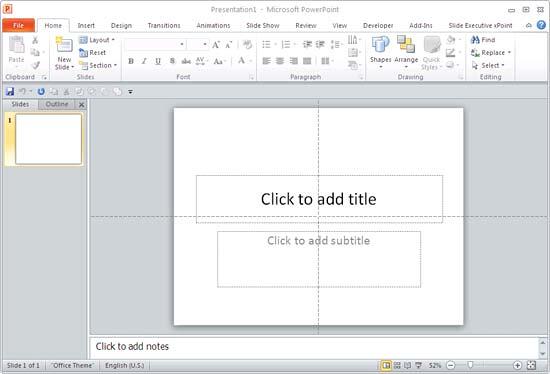Open the character spacing AV menu

coord(201,61)
